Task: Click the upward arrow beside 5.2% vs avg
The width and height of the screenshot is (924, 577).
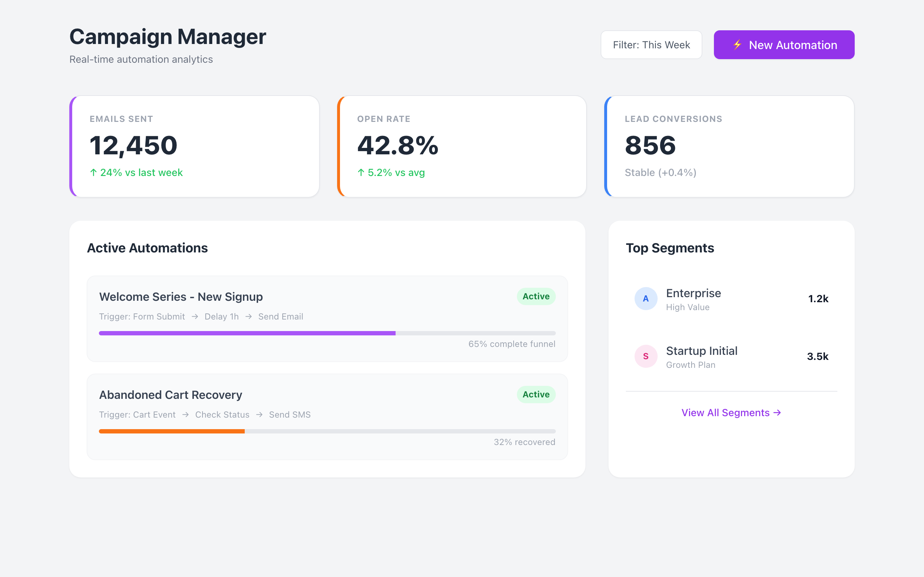Action: (x=361, y=172)
